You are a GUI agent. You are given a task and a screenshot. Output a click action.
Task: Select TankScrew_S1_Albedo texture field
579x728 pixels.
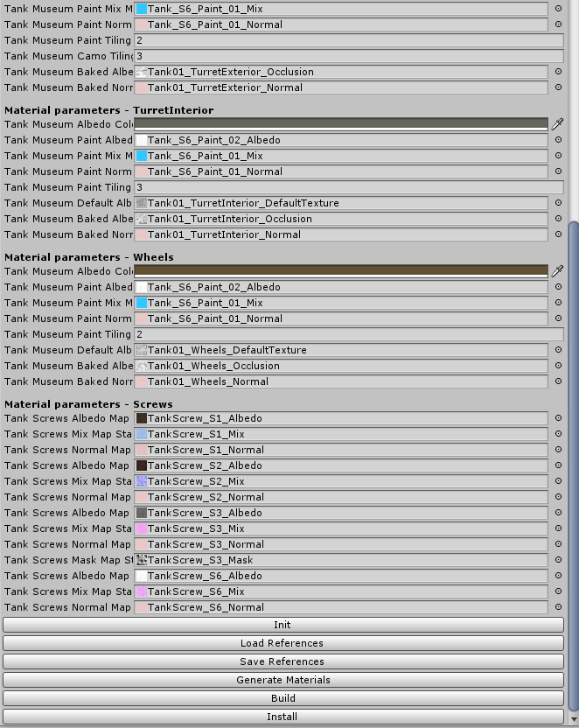click(x=341, y=418)
